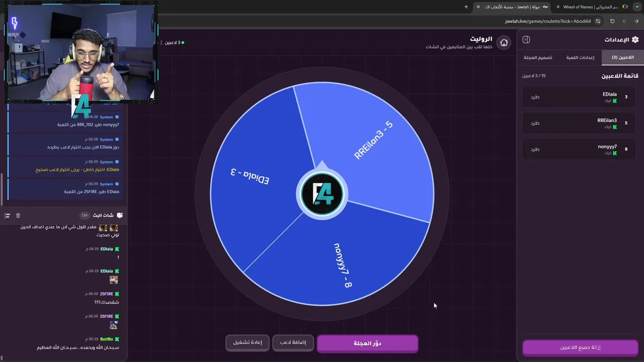The height and width of the screenshot is (362, 644).
Task: Click إزالة جميع اللاعبين button
Action: tap(580, 347)
